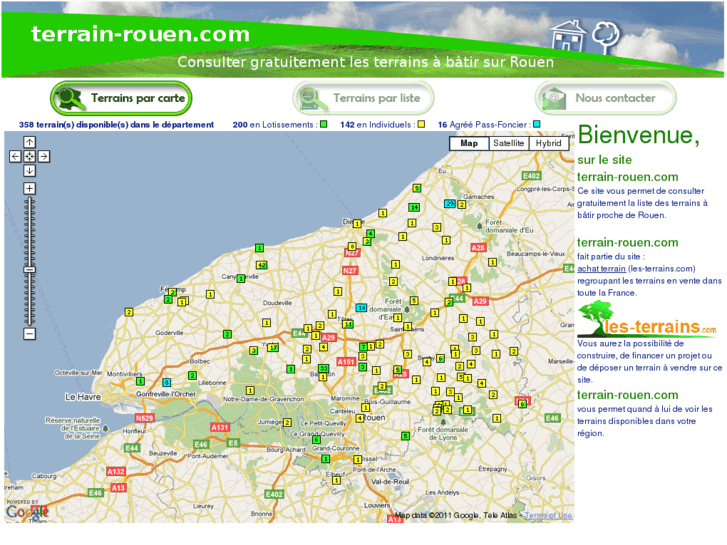The width and height of the screenshot is (727, 545).
Task: Select green 1 marker near Grand-Couronne
Action: point(325,459)
